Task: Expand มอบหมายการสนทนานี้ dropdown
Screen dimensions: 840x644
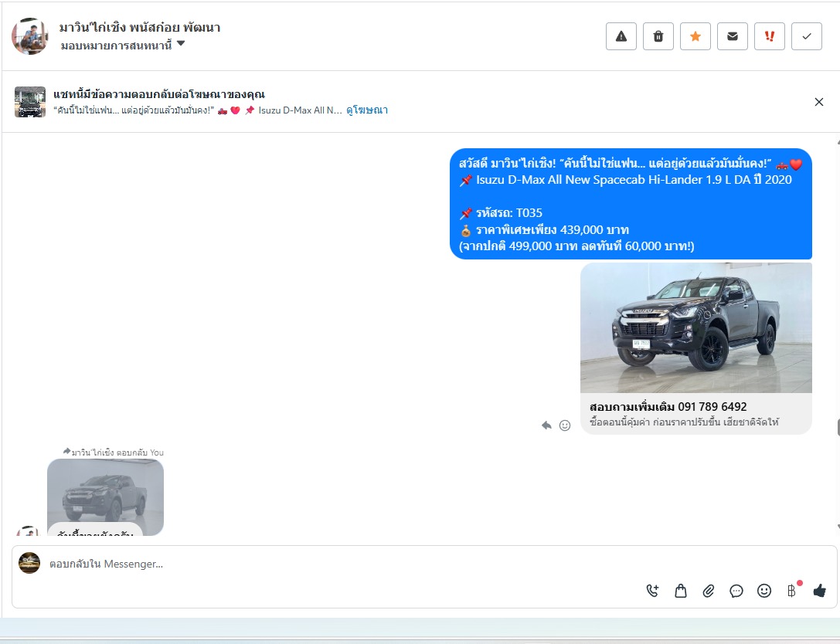Action: [123, 45]
